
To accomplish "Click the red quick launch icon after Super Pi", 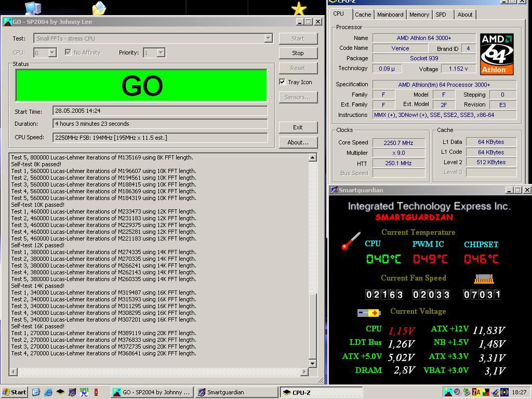I will [x=96, y=392].
